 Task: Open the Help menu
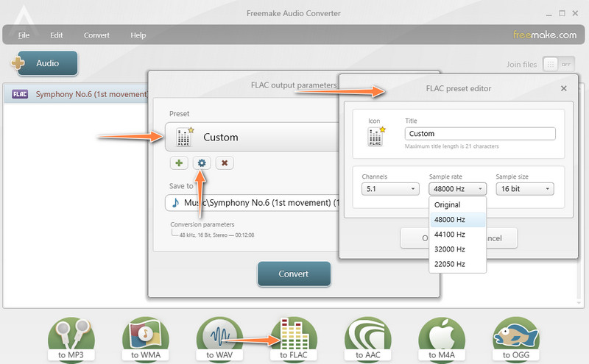tap(138, 35)
